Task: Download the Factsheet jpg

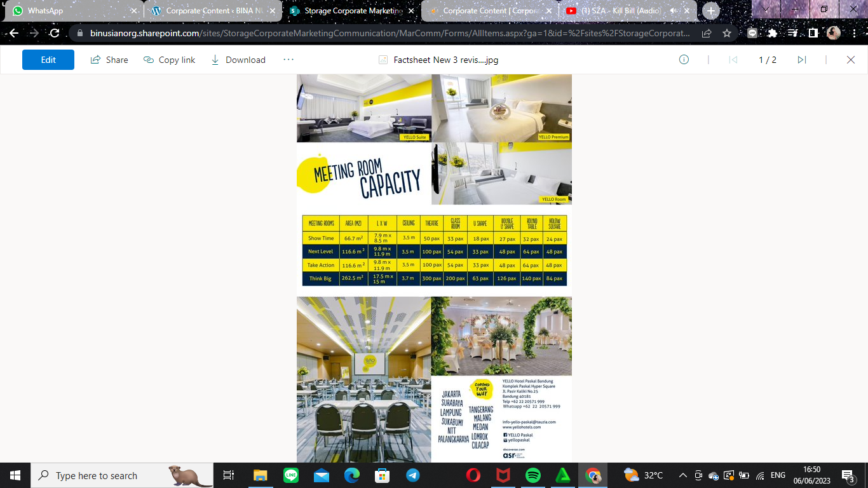Action: tap(238, 60)
